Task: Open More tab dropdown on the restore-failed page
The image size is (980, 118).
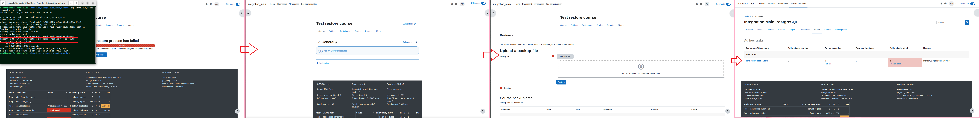Action: pos(131,25)
